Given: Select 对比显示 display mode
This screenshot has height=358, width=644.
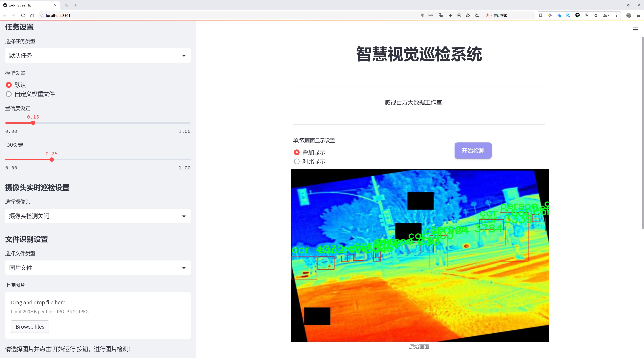Looking at the screenshot, I should tap(297, 161).
